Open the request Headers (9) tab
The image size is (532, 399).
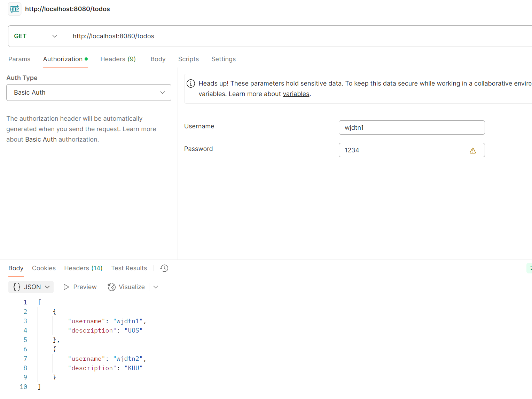coord(118,59)
